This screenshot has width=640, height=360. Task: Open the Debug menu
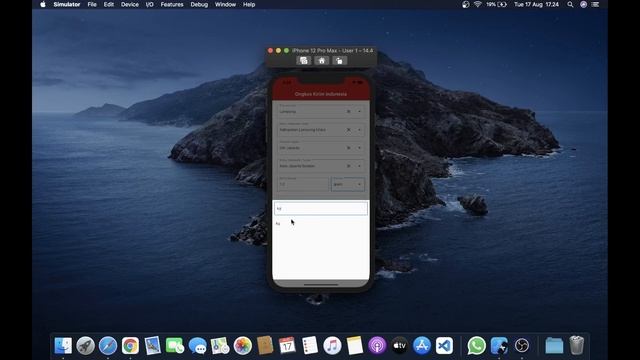(199, 4)
